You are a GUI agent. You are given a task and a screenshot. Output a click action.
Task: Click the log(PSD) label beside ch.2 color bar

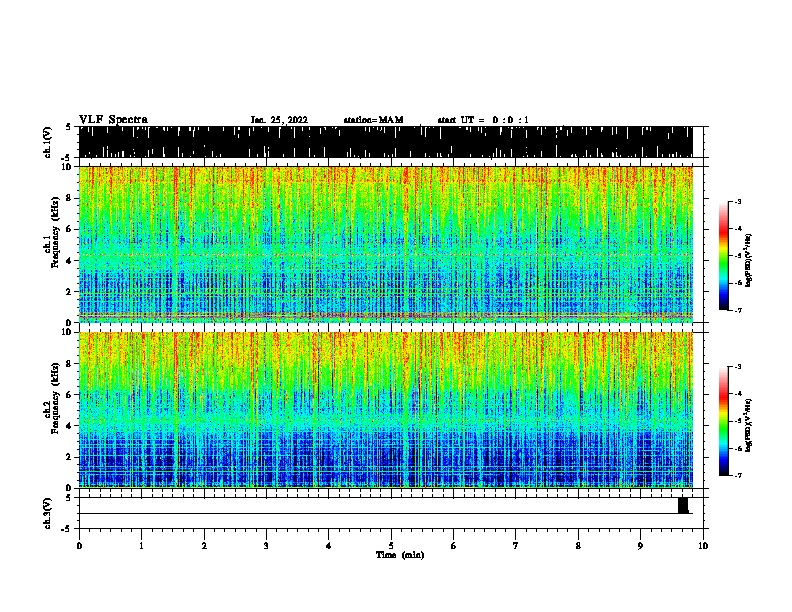click(x=749, y=425)
